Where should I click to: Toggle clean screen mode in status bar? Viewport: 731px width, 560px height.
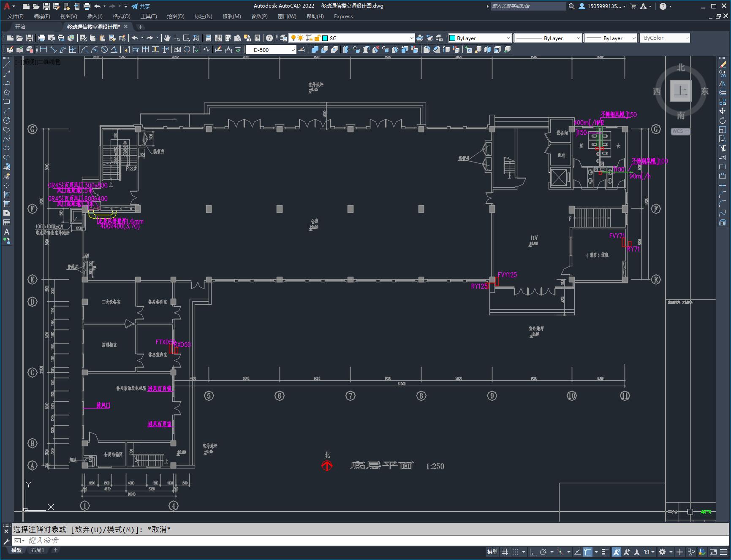(713, 552)
